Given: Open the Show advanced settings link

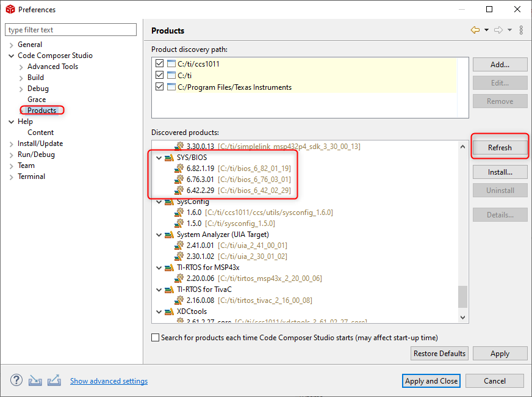Looking at the screenshot, I should click(109, 381).
